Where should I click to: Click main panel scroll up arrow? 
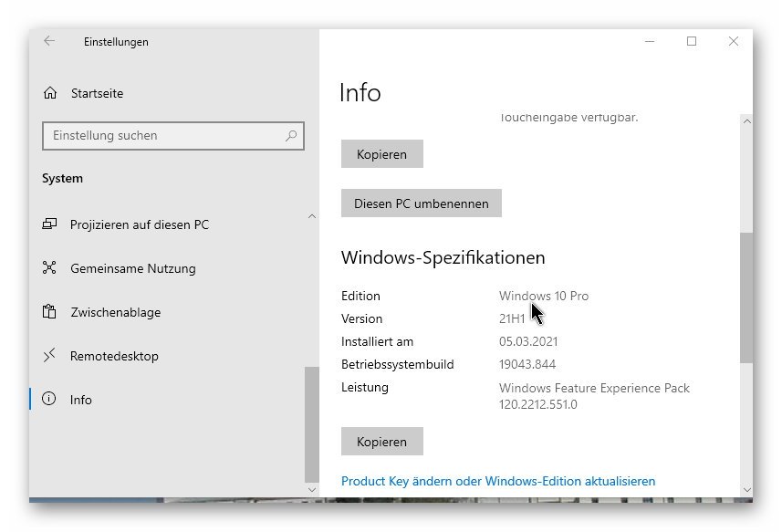click(x=746, y=121)
